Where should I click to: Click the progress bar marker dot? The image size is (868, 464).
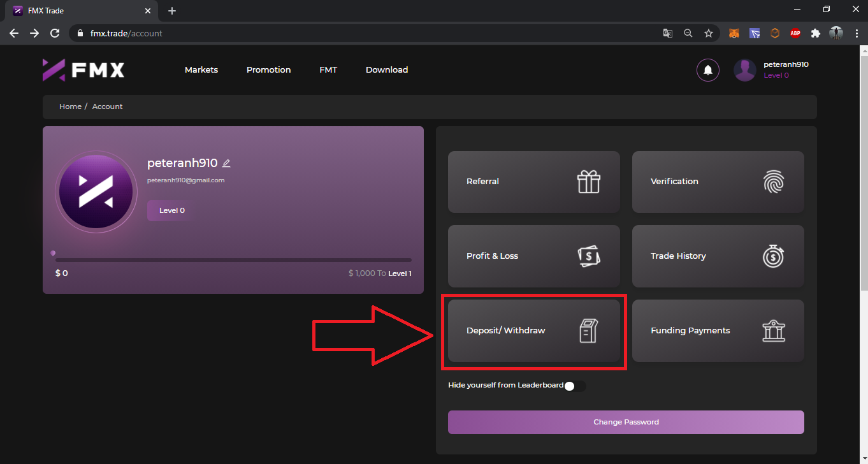[x=53, y=253]
